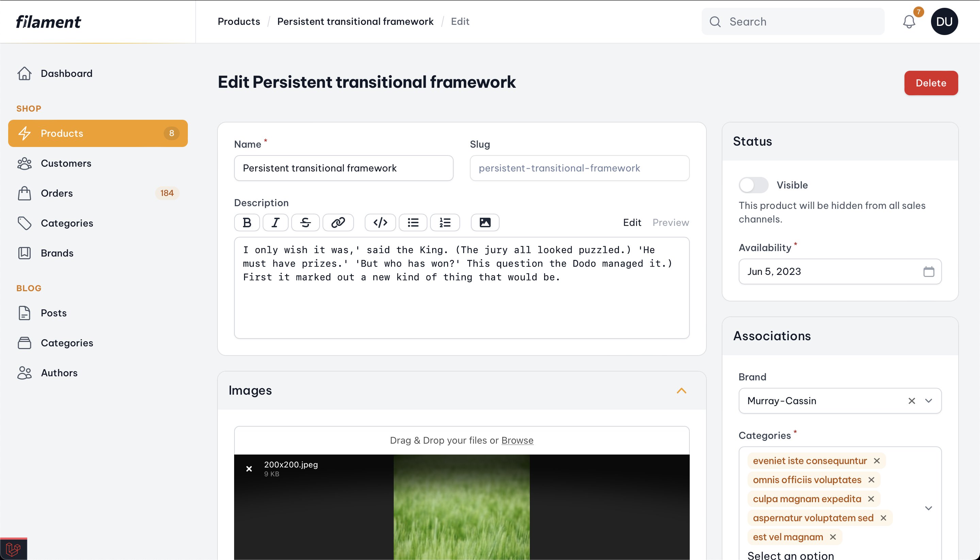Navigate to Products via the breadcrumb
Screen dimensions: 980x560
tap(239, 21)
